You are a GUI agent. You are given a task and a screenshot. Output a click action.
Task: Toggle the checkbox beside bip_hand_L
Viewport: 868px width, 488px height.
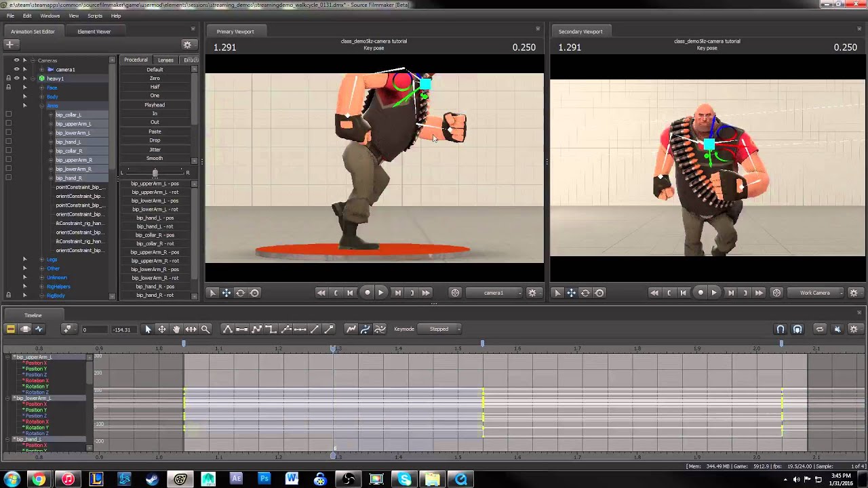click(8, 142)
